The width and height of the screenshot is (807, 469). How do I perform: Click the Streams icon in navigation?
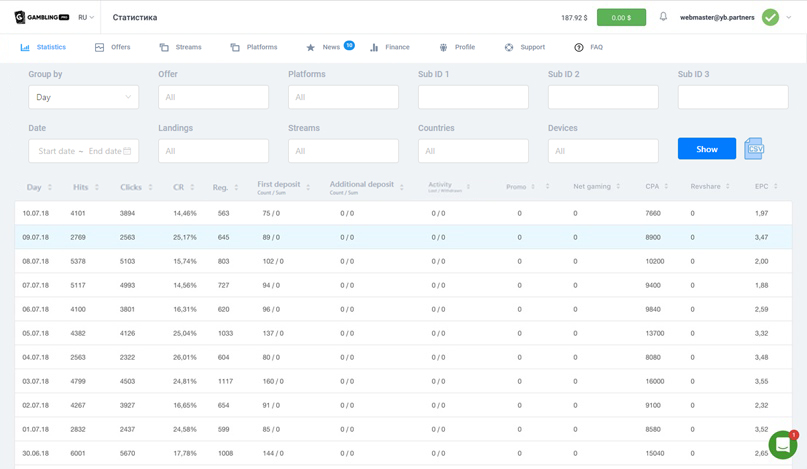click(x=164, y=47)
